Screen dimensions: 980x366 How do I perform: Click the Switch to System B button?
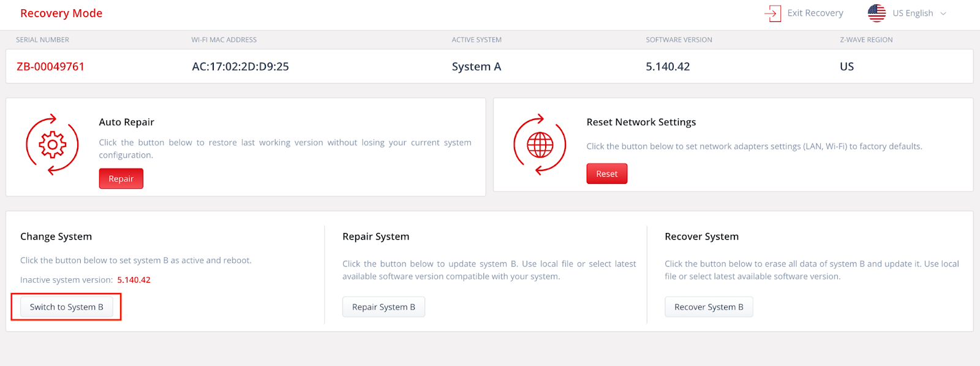[x=67, y=307]
